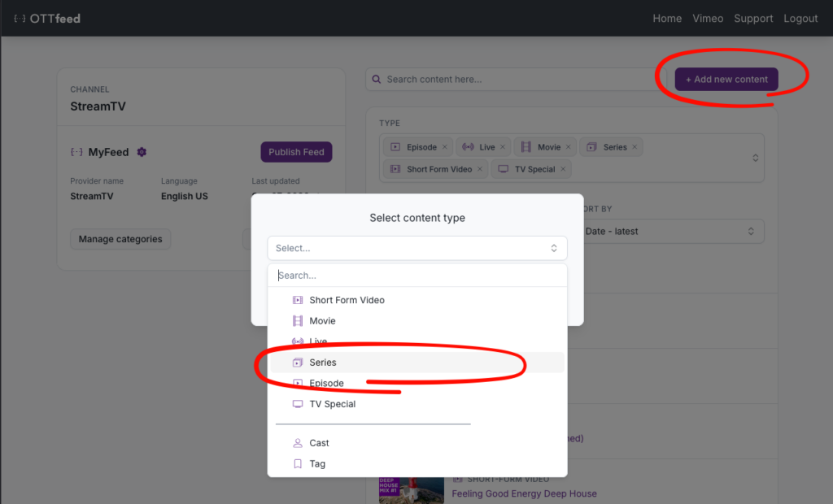Go to Home in top navigation
This screenshot has height=504, width=833.
(667, 19)
